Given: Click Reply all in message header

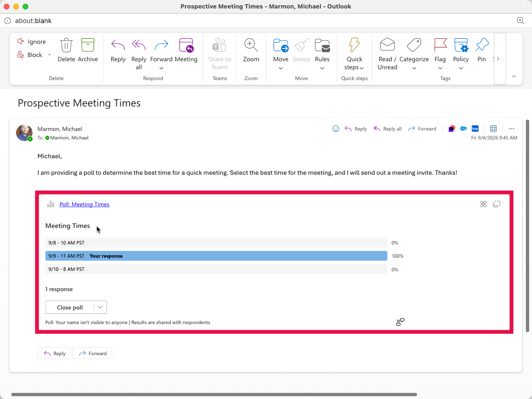Looking at the screenshot, I should 387,129.
